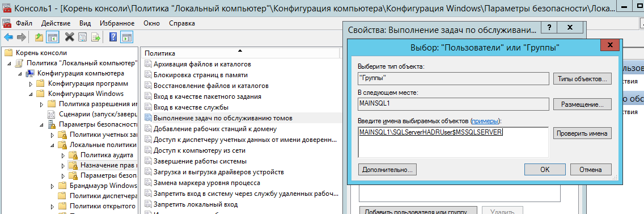Click the object names input field
644x214 pixels.
(x=454, y=142)
